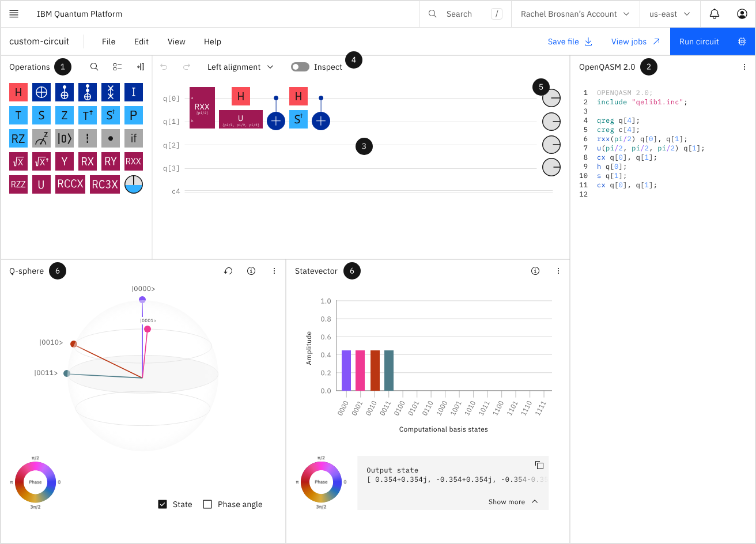
Task: Open OpenQASM 2.0 panel overflow menu
Action: (x=744, y=67)
